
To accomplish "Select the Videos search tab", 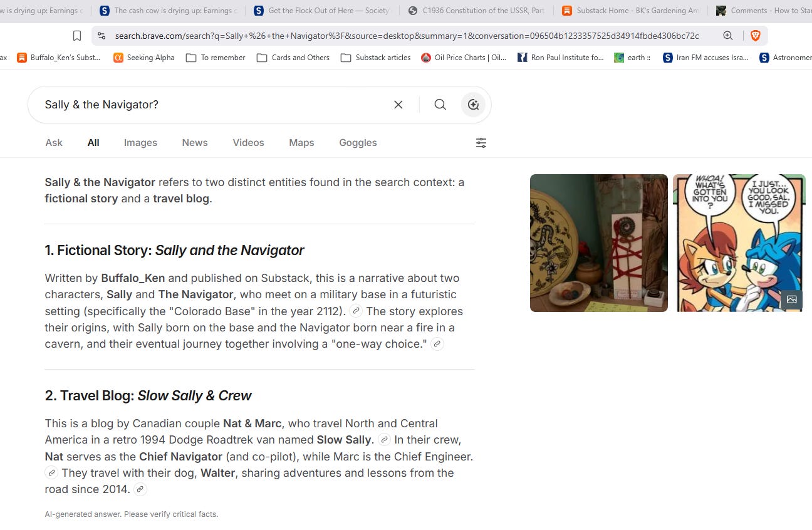I will (x=249, y=143).
